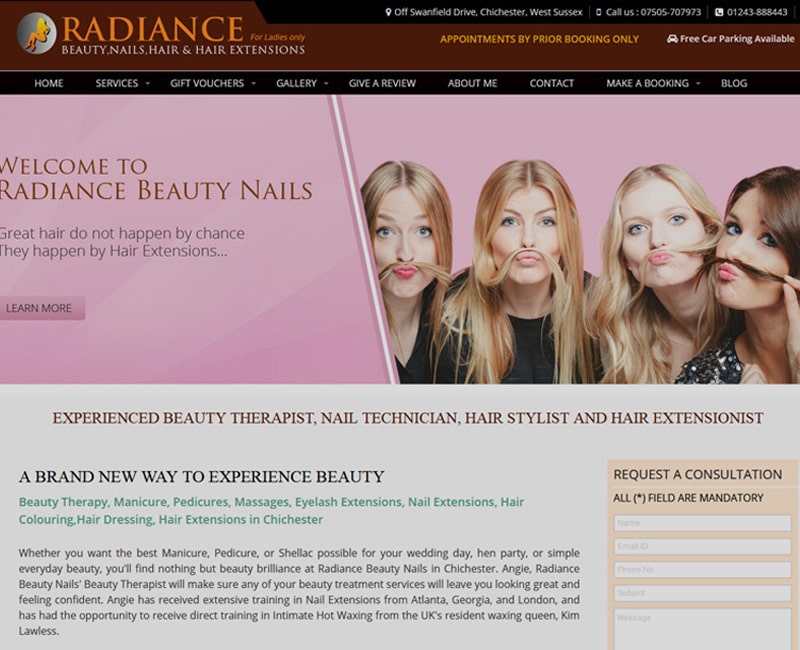Open the Make a Booking menu
Screen dimensions: 800x650
point(647,83)
